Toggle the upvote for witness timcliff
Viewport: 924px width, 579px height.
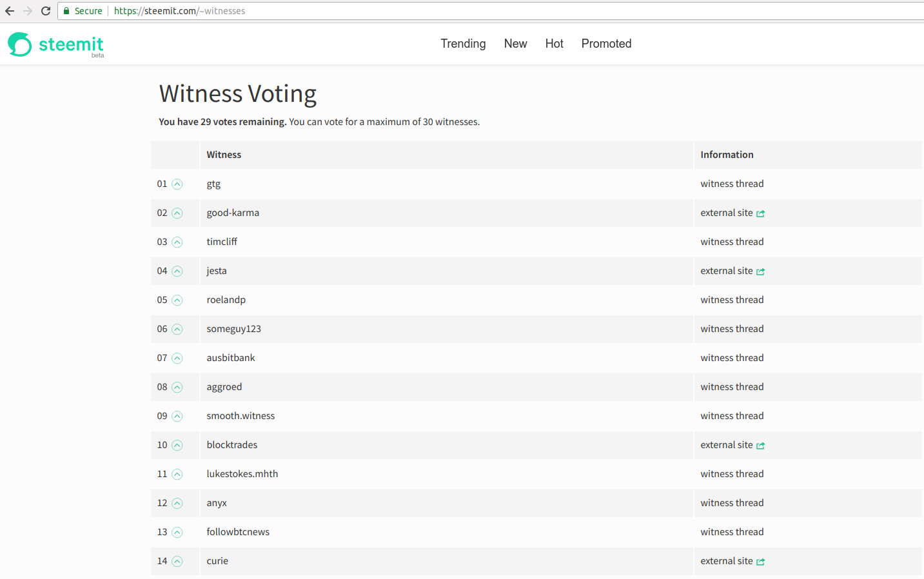[x=177, y=242]
